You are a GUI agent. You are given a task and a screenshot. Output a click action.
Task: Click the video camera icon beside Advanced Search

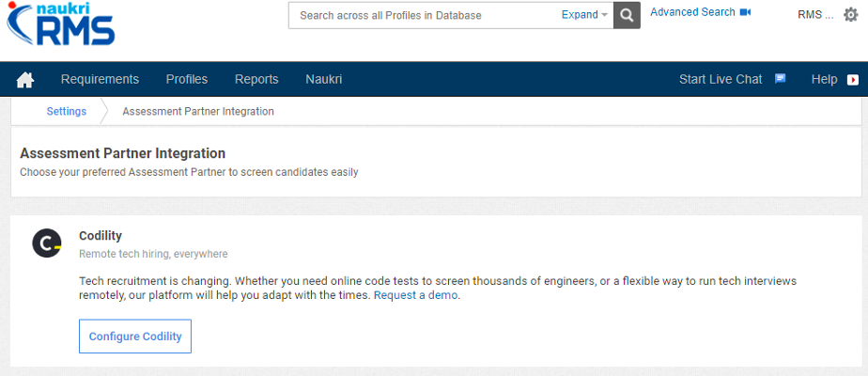tap(745, 12)
